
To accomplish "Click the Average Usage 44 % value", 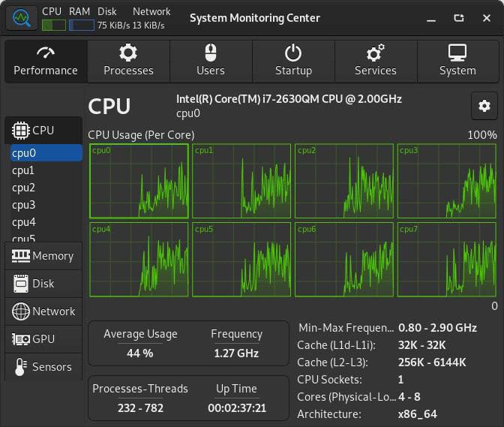I will click(x=139, y=353).
